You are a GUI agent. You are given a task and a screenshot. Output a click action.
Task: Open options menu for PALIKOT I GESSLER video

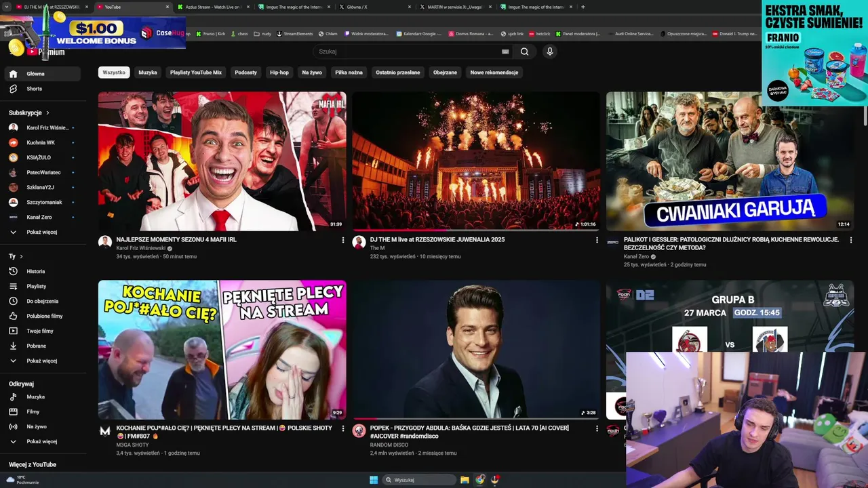[850, 240]
